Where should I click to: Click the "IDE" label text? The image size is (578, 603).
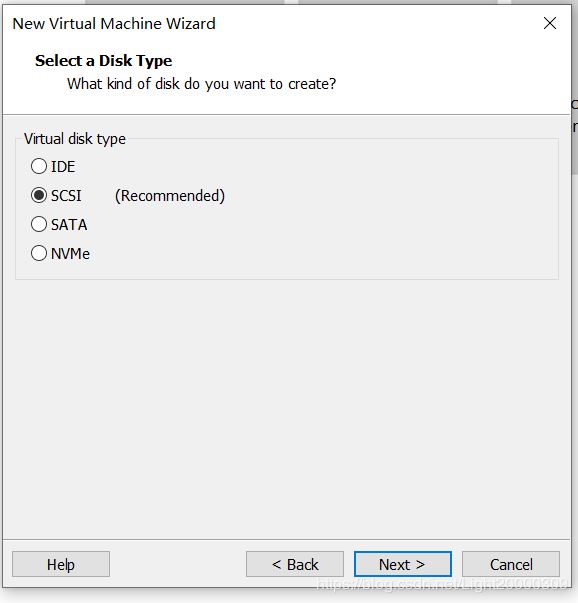tap(63, 167)
